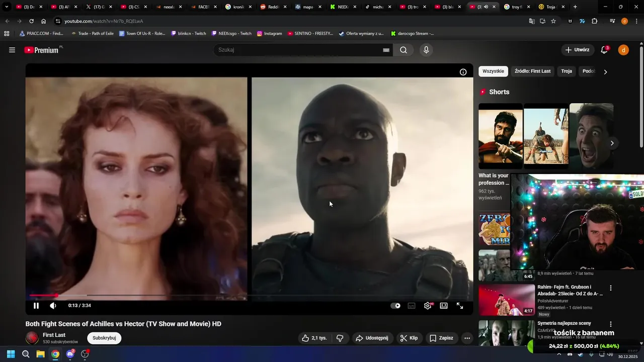The width and height of the screenshot is (644, 362).
Task: Create a clip with Klip button
Action: [x=409, y=338]
